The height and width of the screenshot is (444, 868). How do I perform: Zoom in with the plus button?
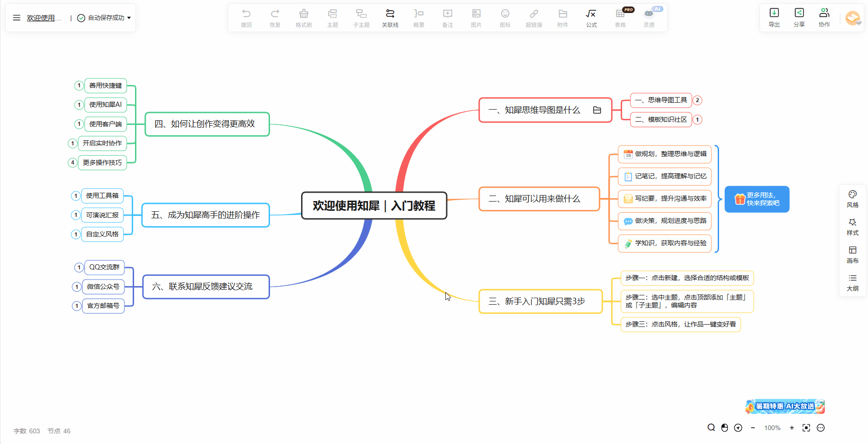tap(792, 428)
